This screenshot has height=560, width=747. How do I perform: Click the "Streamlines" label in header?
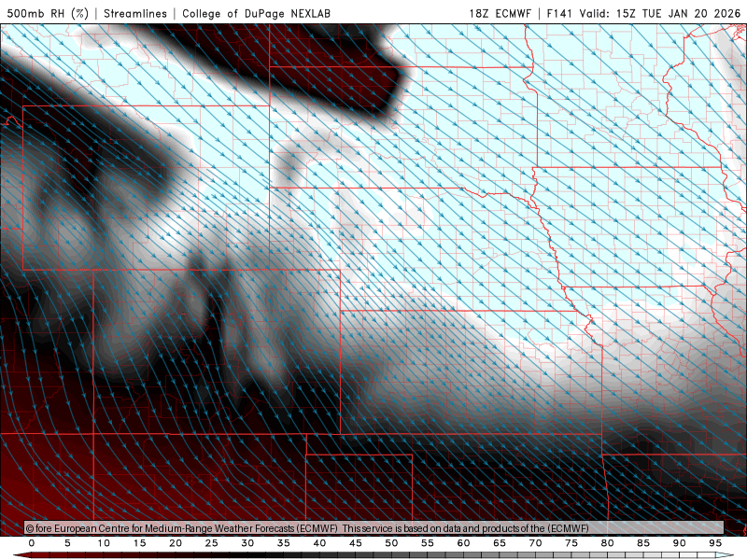point(135,13)
